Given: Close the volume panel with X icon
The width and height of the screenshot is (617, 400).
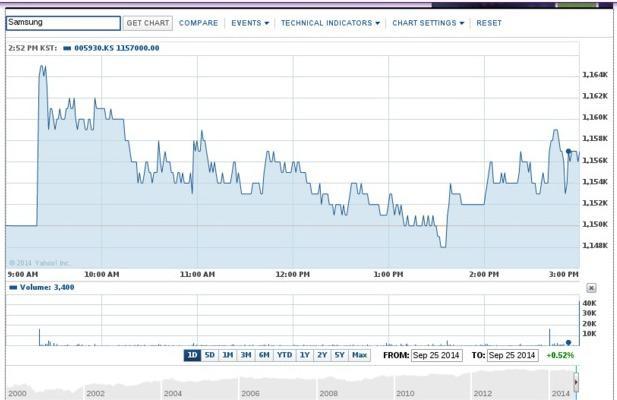Looking at the screenshot, I should [591, 288].
